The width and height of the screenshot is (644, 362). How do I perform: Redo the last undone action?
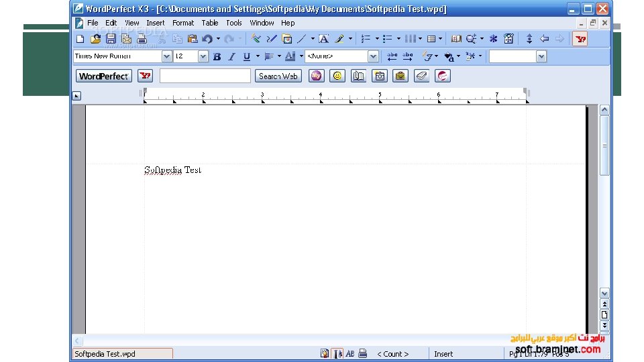pyautogui.click(x=229, y=39)
